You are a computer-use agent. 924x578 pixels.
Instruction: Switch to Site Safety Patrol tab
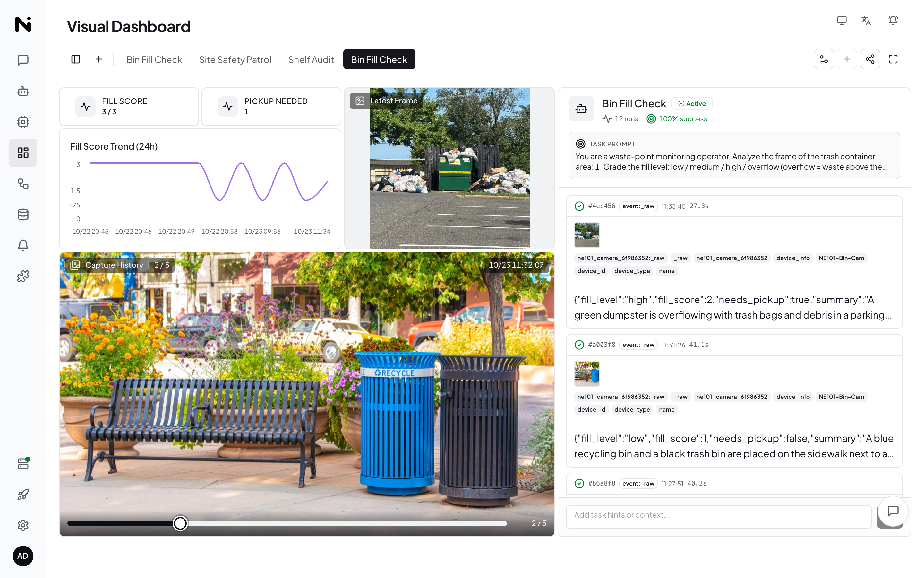(235, 60)
